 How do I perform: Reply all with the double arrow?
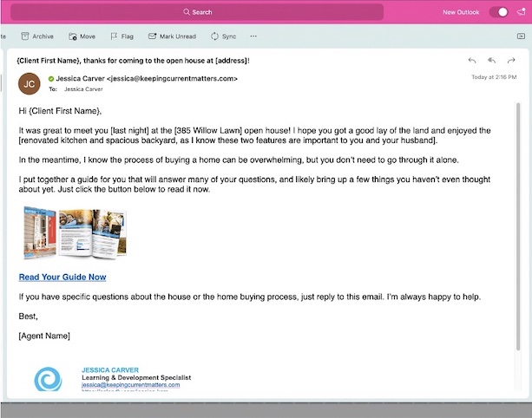(491, 60)
